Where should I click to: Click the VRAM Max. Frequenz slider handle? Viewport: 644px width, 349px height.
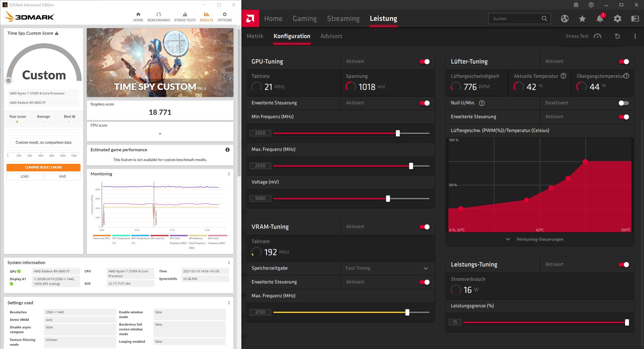coord(407,312)
